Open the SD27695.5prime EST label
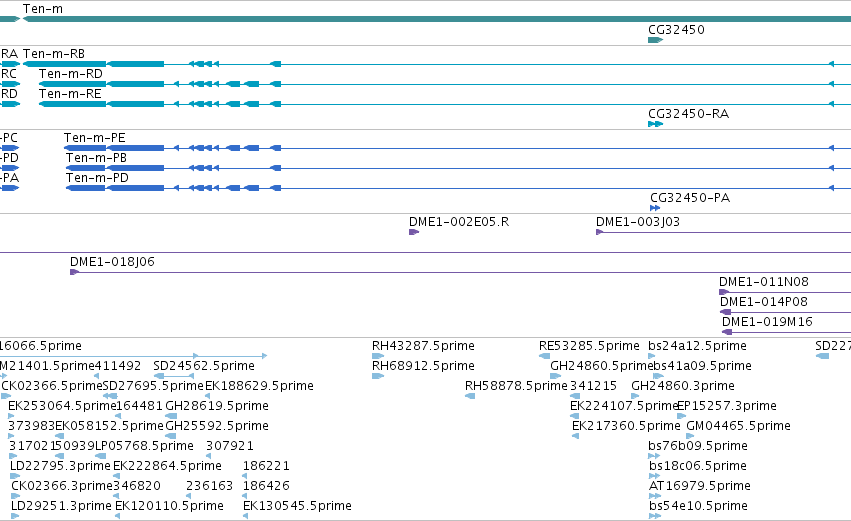 click(153, 386)
